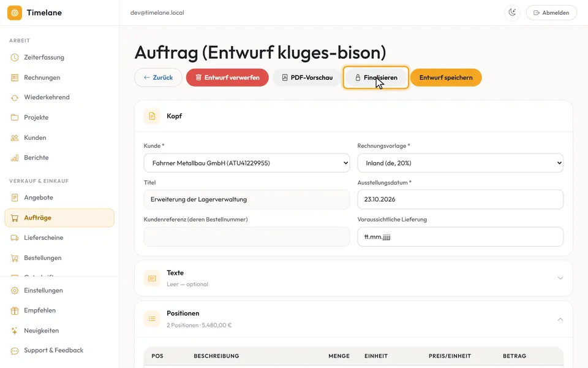The image size is (588, 368).
Task: Click the Texte section icon
Action: tap(152, 278)
